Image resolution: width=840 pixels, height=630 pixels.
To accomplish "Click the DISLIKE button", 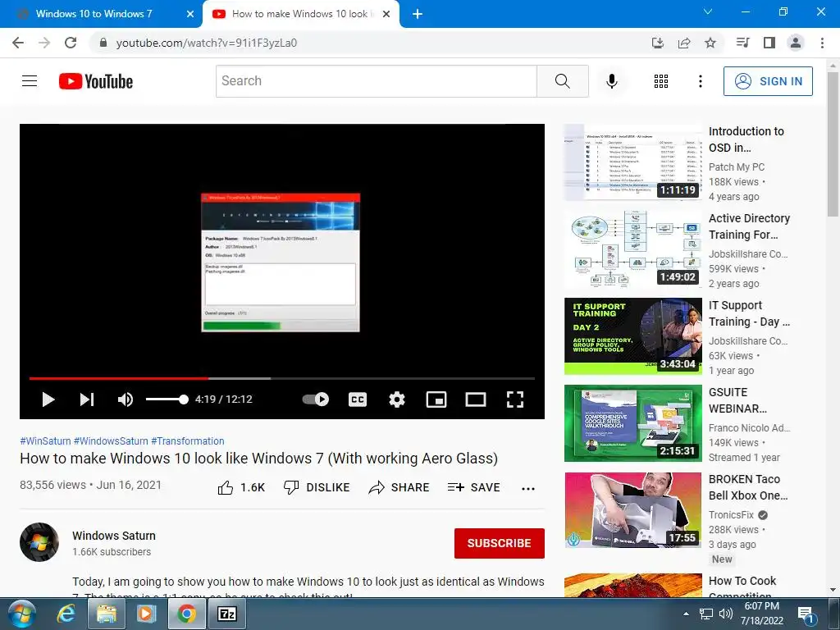I will pyautogui.click(x=317, y=487).
